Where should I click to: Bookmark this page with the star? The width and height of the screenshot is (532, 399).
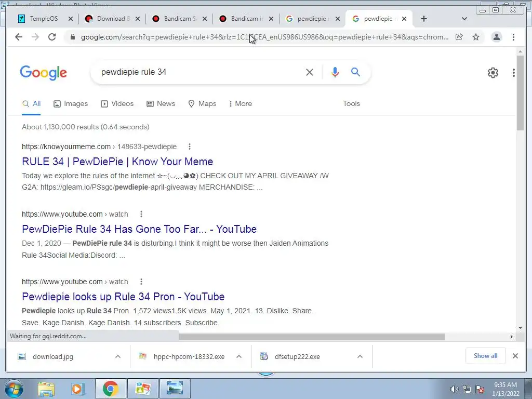tap(476, 37)
